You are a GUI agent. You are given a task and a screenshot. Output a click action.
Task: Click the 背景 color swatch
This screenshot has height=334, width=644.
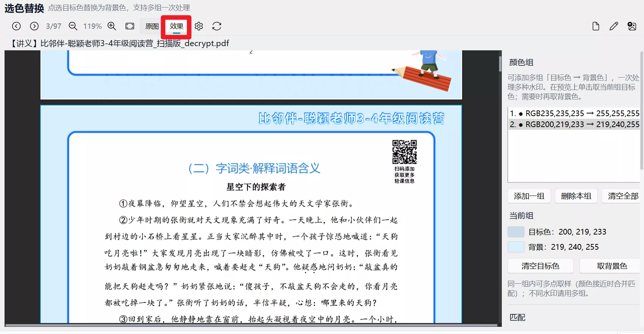click(x=516, y=247)
